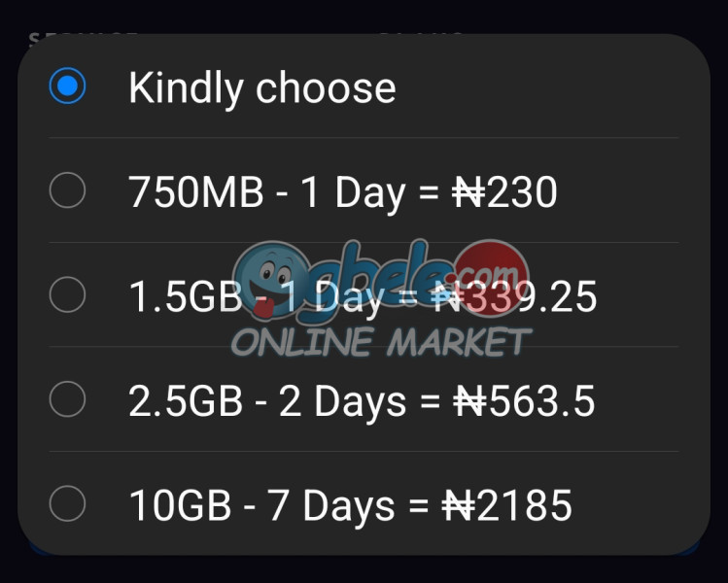The width and height of the screenshot is (728, 583).
Task: Click the ₦2185 price
Action: pyautogui.click(x=506, y=505)
